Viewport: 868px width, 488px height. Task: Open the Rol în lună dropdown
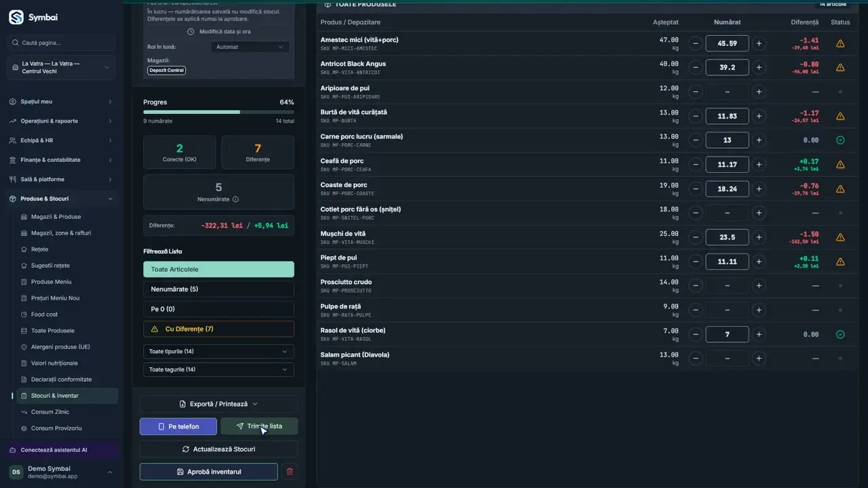pos(250,47)
